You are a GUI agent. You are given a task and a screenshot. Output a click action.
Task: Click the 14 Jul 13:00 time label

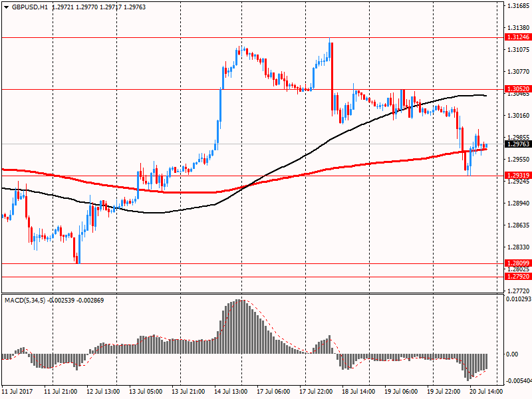(231, 391)
